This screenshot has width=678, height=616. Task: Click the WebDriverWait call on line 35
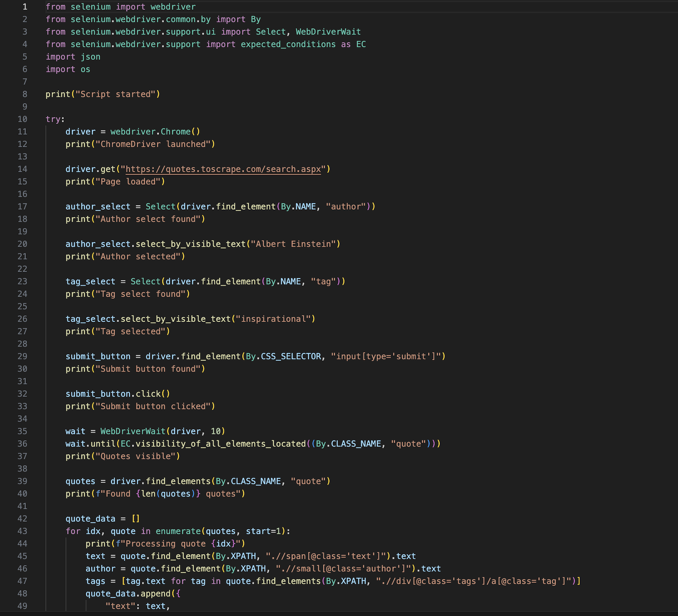133,431
